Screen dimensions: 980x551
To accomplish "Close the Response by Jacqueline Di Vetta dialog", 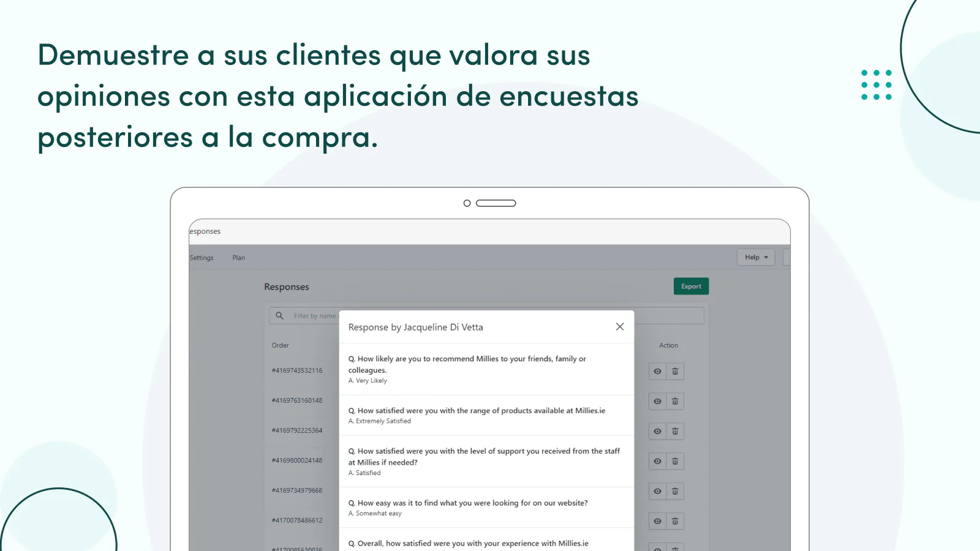I will [x=620, y=327].
